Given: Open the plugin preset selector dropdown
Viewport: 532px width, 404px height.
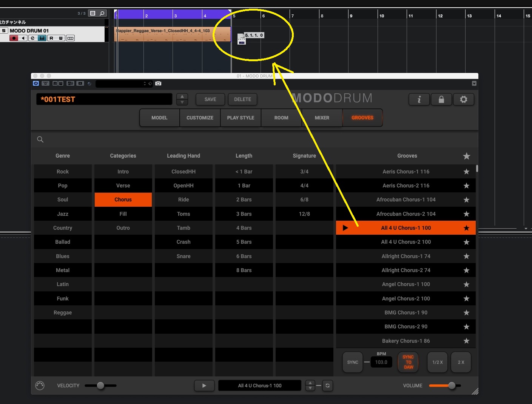Looking at the screenshot, I should point(124,84).
